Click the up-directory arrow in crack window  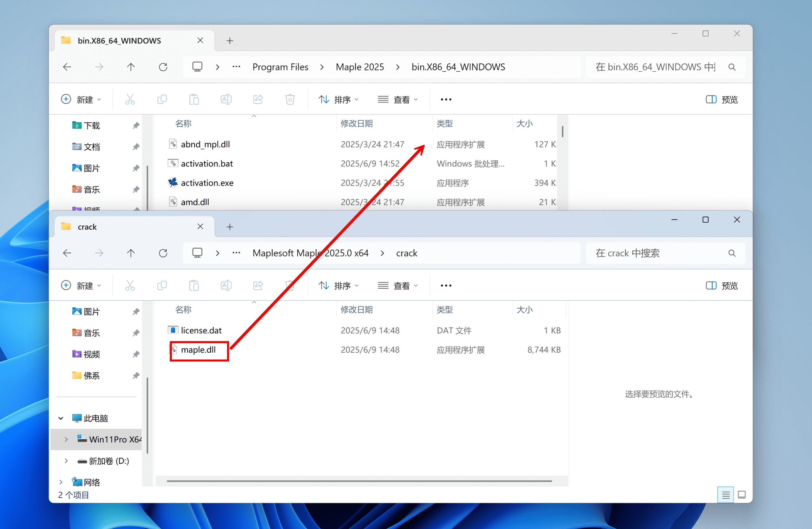tap(131, 253)
